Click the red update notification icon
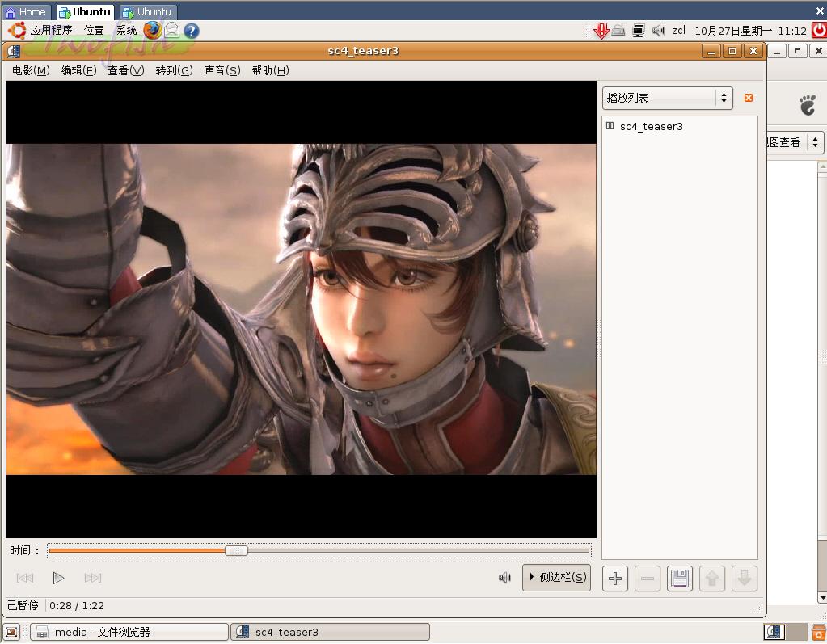The width and height of the screenshot is (827, 644). 601,31
